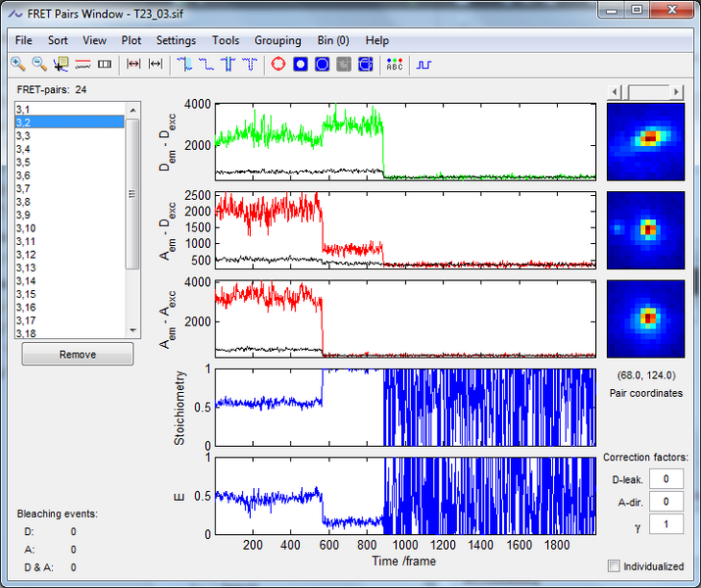The width and height of the screenshot is (701, 588).
Task: Click the gamma correction factor field
Action: 667,524
